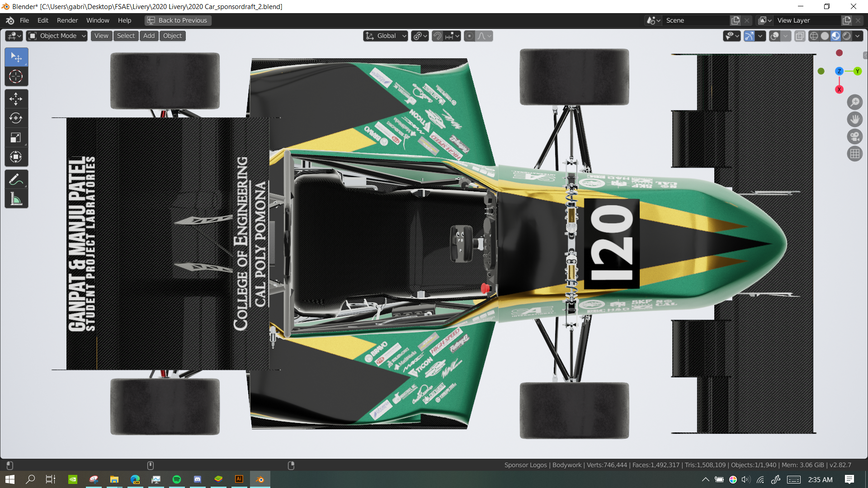The width and height of the screenshot is (868, 488).
Task: Open File Explorer from the taskbar
Action: pyautogui.click(x=114, y=479)
